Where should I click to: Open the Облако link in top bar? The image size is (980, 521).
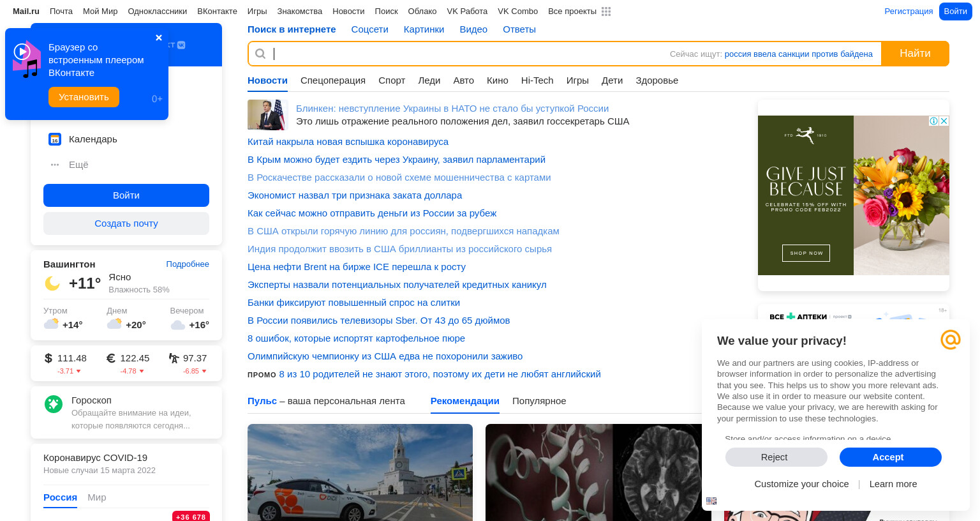(x=422, y=11)
